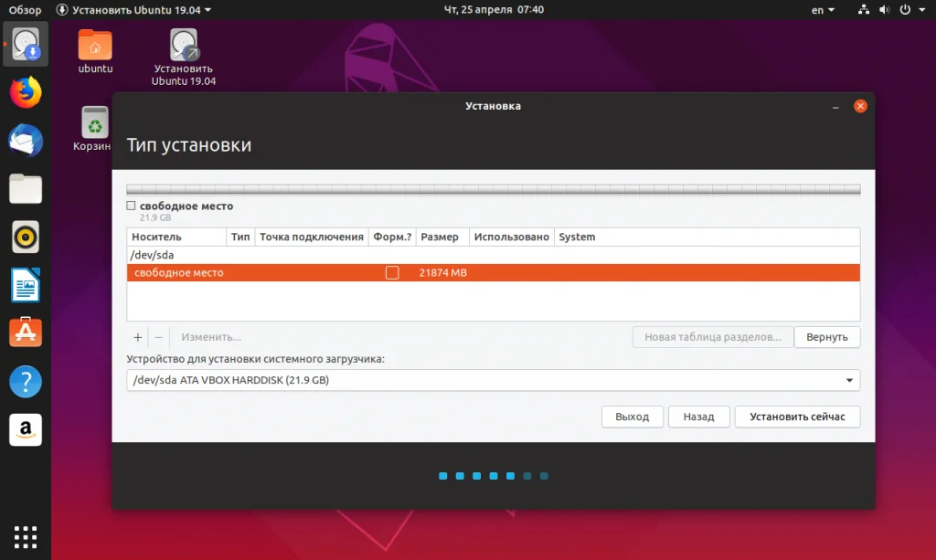Click the Назад button
The width and height of the screenshot is (936, 560).
[x=698, y=417]
